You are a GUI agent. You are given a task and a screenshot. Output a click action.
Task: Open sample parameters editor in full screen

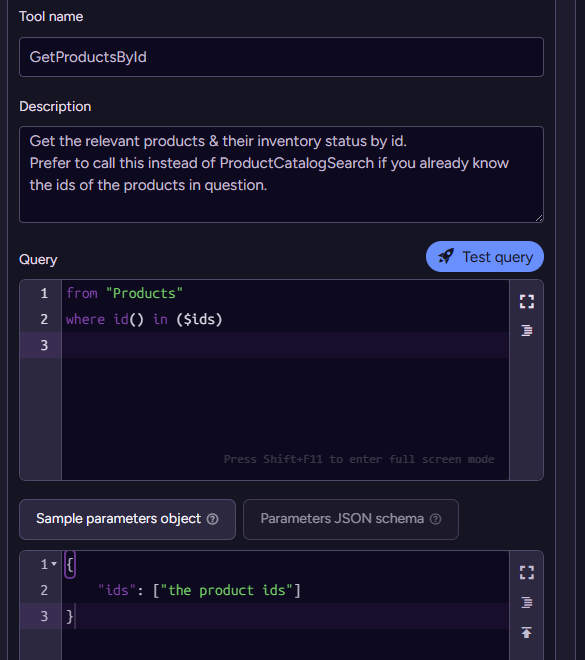coord(526,572)
